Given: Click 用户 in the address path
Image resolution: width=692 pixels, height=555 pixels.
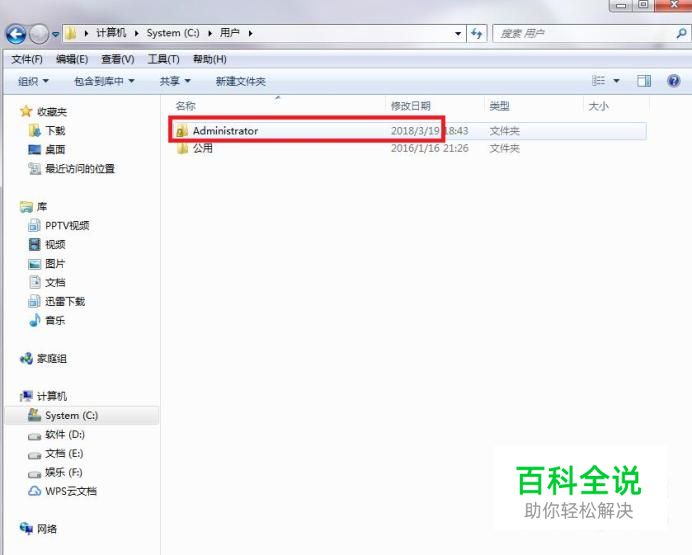Looking at the screenshot, I should 230,33.
